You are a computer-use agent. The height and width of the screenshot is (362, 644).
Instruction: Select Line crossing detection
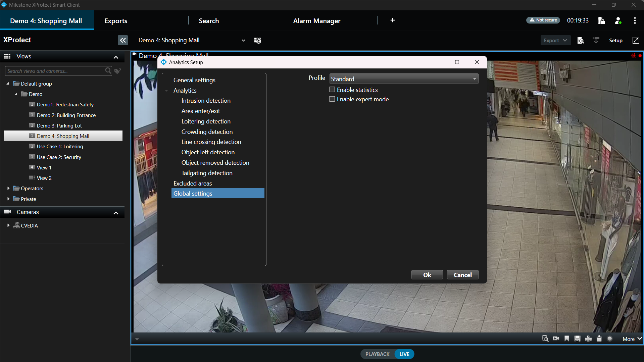click(211, 142)
